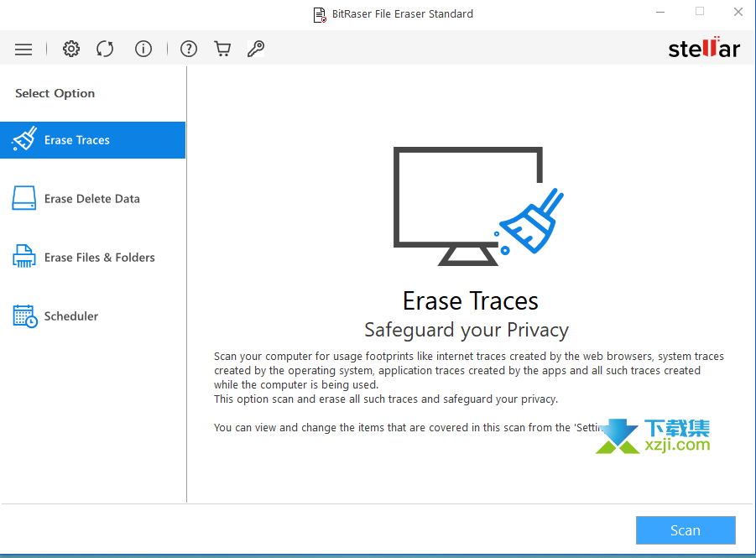Click the 'Erase Traces' main heading
Image resolution: width=756 pixels, height=558 pixels.
pos(471,301)
